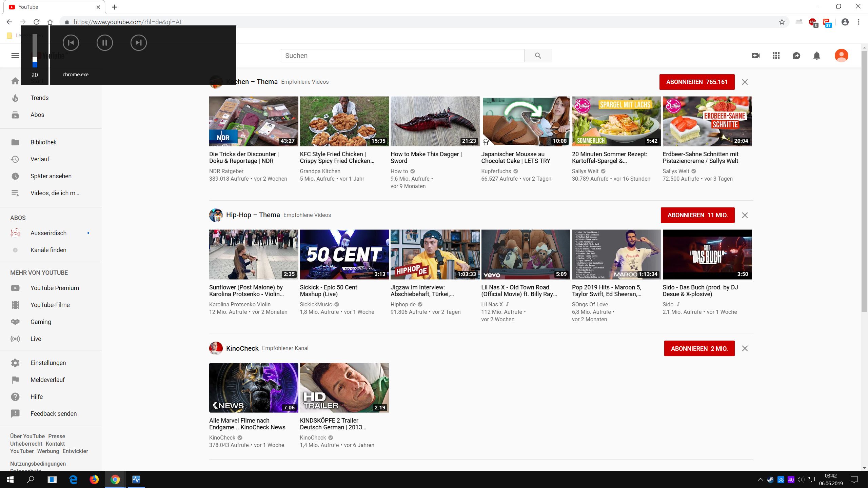Click the search magnifier button

click(538, 56)
